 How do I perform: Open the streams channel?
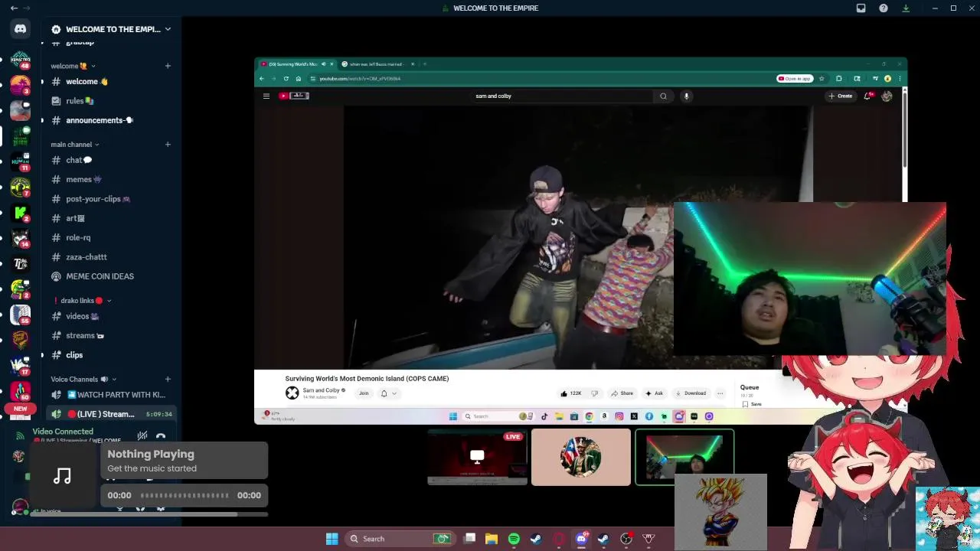tap(111, 335)
